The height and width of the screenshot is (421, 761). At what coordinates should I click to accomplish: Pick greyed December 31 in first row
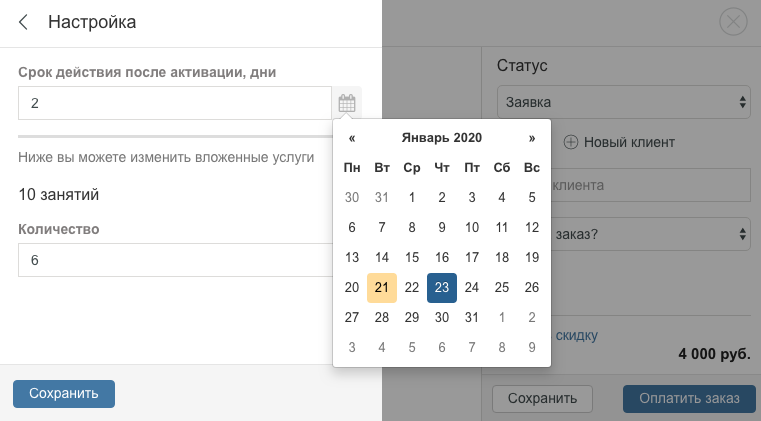(x=382, y=198)
